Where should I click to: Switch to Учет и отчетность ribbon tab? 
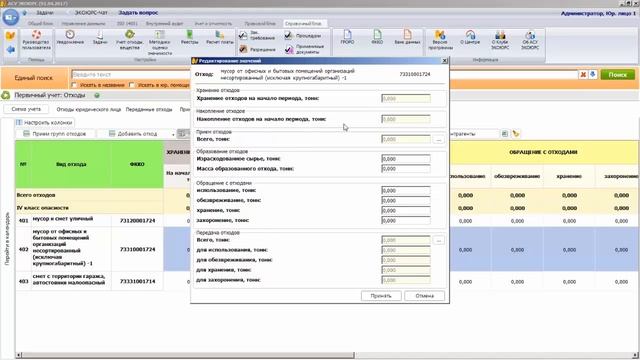pyautogui.click(x=213, y=24)
